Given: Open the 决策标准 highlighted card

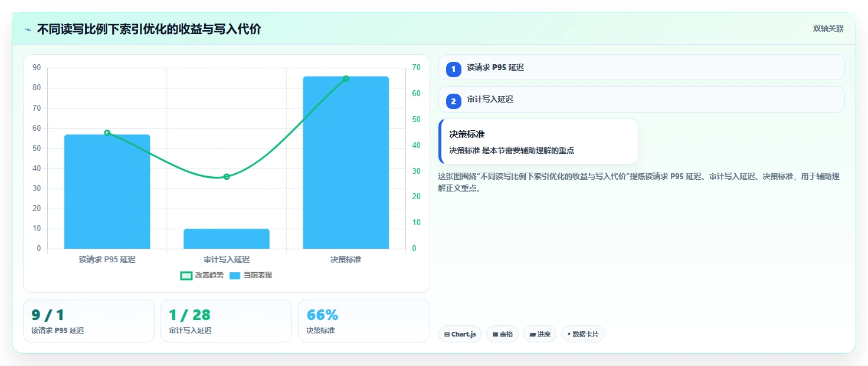Looking at the screenshot, I should pos(538,141).
